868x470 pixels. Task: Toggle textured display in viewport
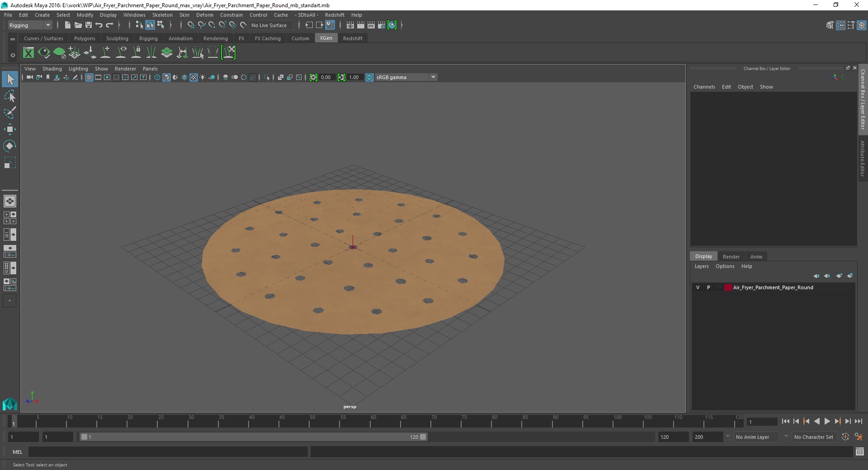(193, 77)
